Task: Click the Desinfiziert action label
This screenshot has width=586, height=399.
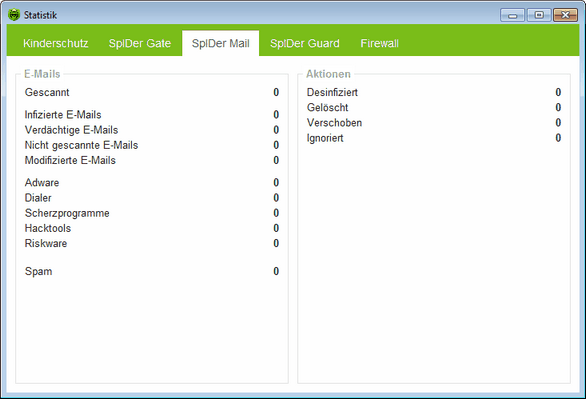Action: (x=332, y=92)
